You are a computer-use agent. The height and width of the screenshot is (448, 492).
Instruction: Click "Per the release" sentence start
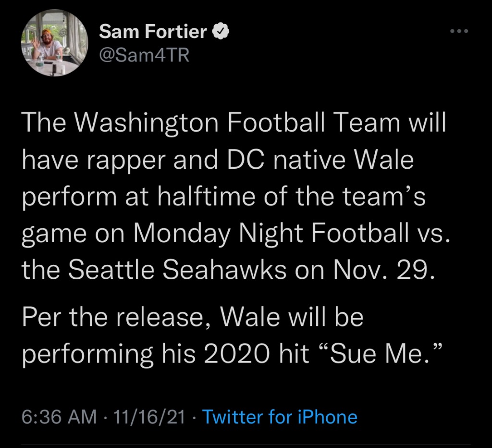112,317
